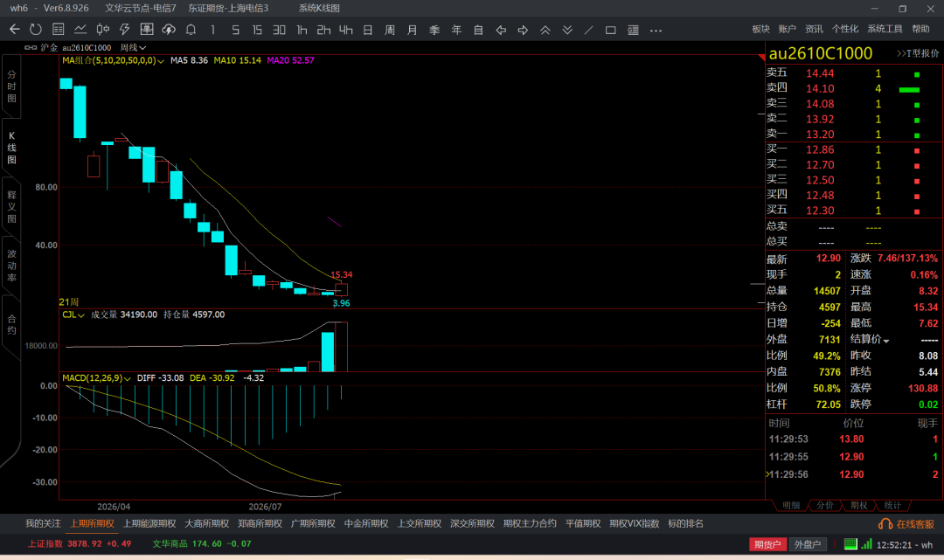Select the 1-minute period button

(x=212, y=30)
